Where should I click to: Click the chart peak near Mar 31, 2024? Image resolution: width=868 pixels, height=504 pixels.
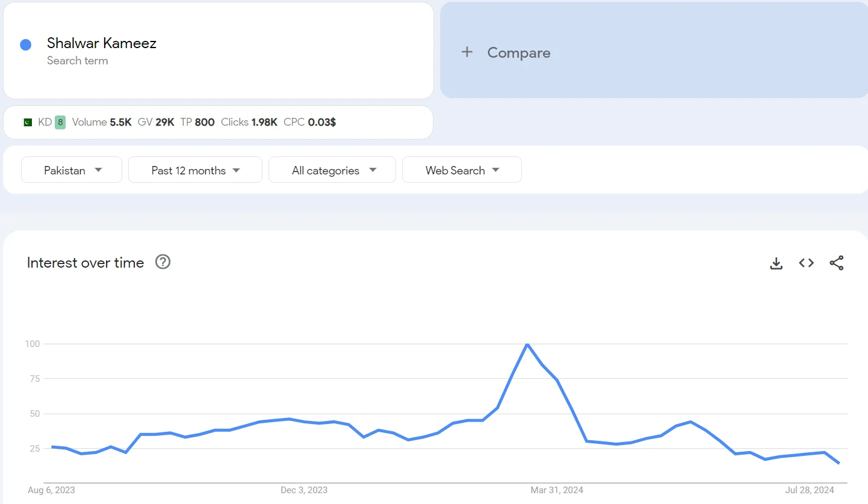528,345
